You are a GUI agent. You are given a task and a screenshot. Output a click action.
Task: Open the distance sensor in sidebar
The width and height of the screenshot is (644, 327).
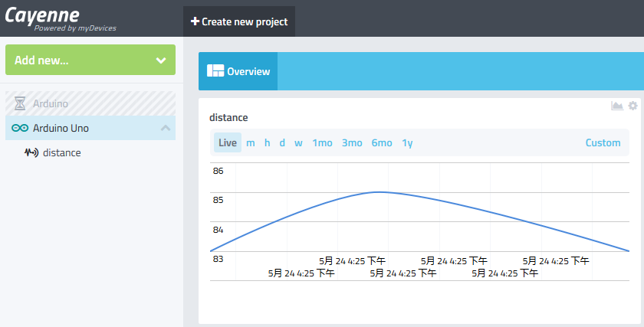point(61,152)
